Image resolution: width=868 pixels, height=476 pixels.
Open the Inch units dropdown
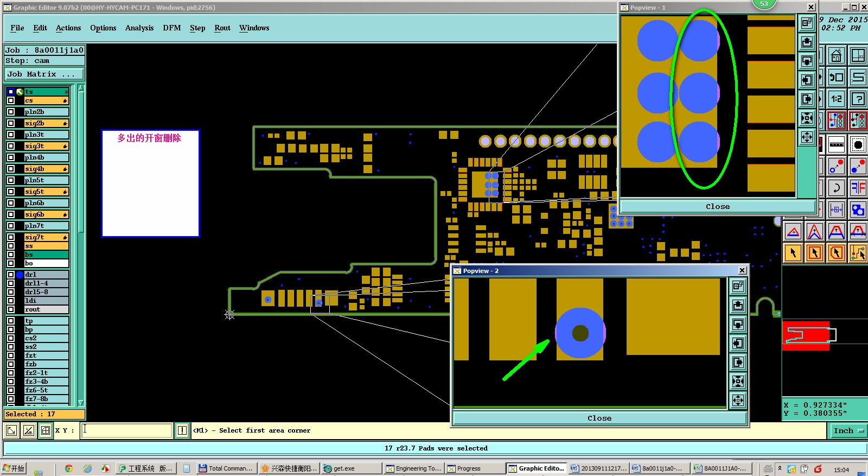848,430
